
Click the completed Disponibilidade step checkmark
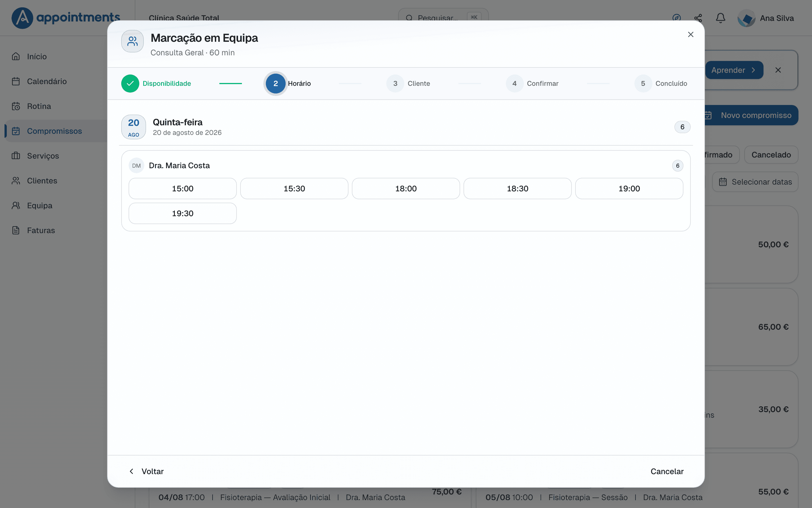coord(130,83)
